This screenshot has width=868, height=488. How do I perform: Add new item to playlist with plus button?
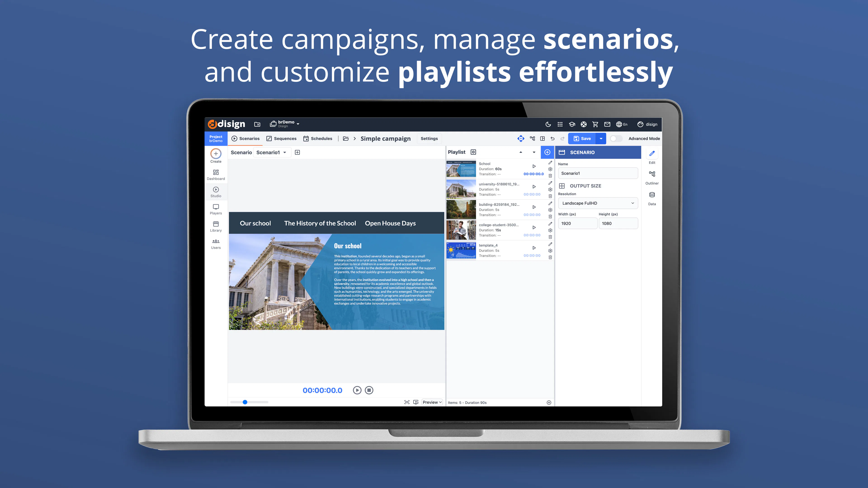(x=547, y=152)
